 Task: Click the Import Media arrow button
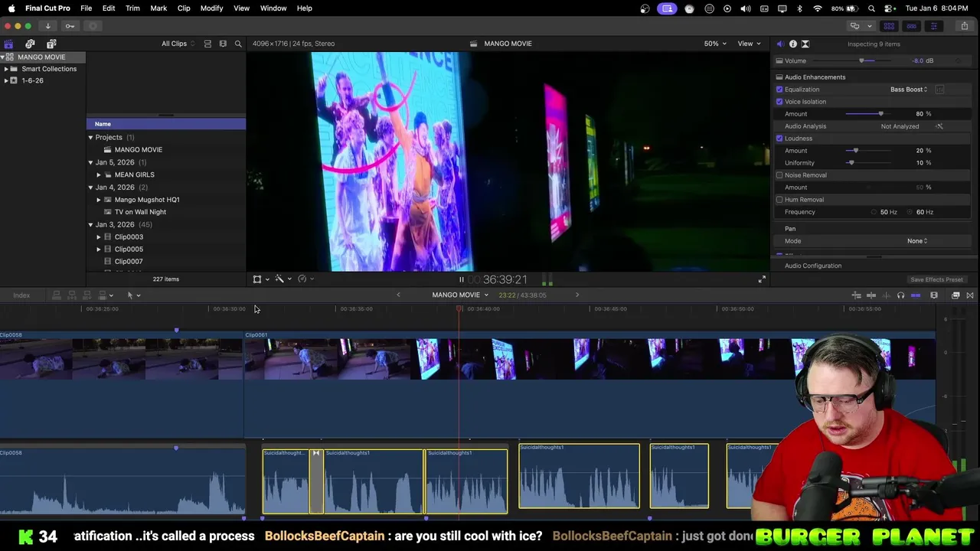tap(47, 26)
